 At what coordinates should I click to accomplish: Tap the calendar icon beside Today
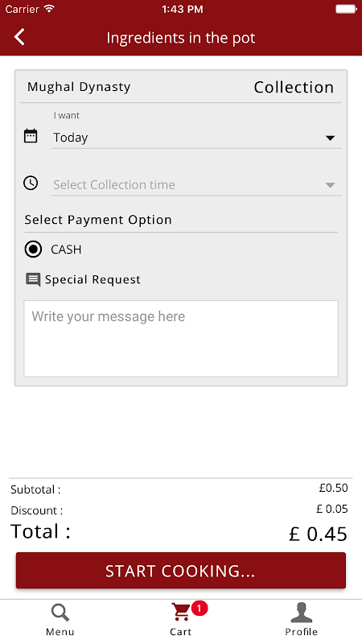click(x=31, y=135)
